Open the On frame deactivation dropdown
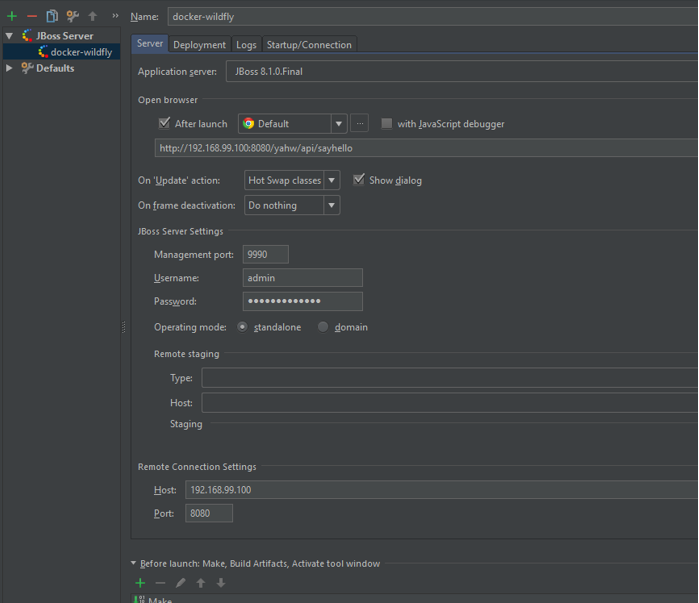This screenshot has height=603, width=699. point(331,205)
